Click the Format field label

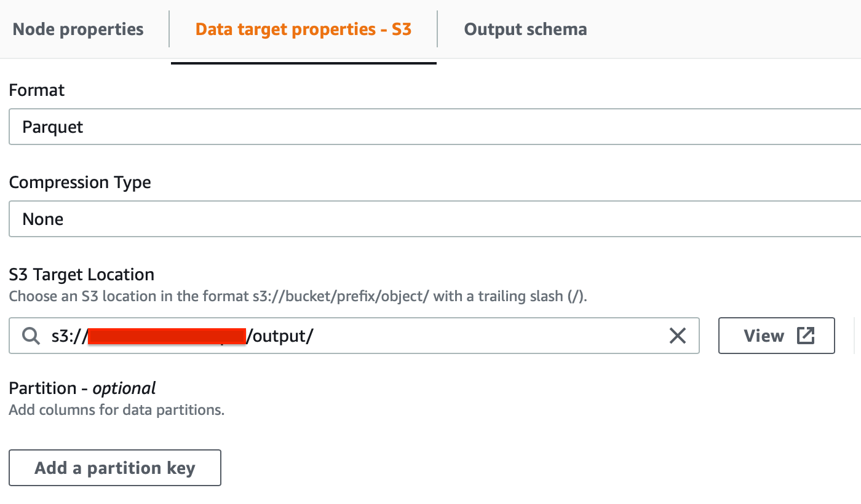pos(37,90)
